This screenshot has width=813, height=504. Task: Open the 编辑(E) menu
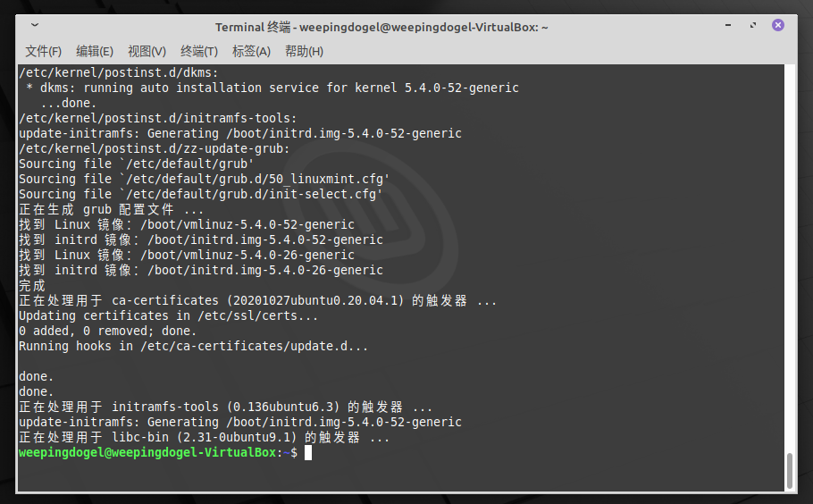pos(95,51)
